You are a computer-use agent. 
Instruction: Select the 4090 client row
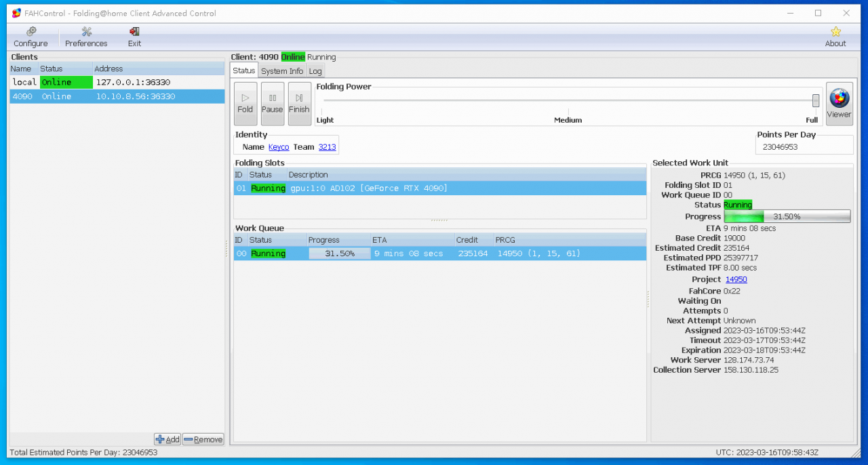point(117,96)
